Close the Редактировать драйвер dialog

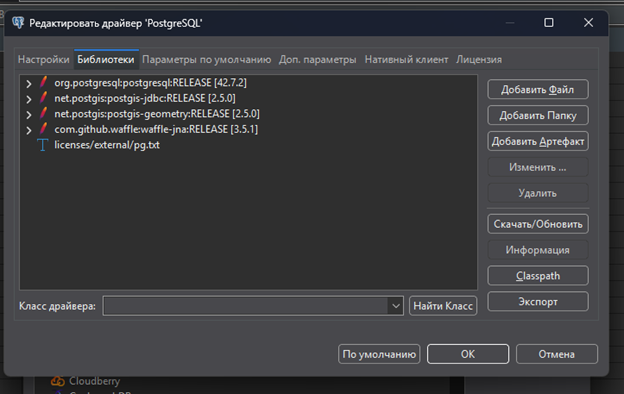coord(588,23)
